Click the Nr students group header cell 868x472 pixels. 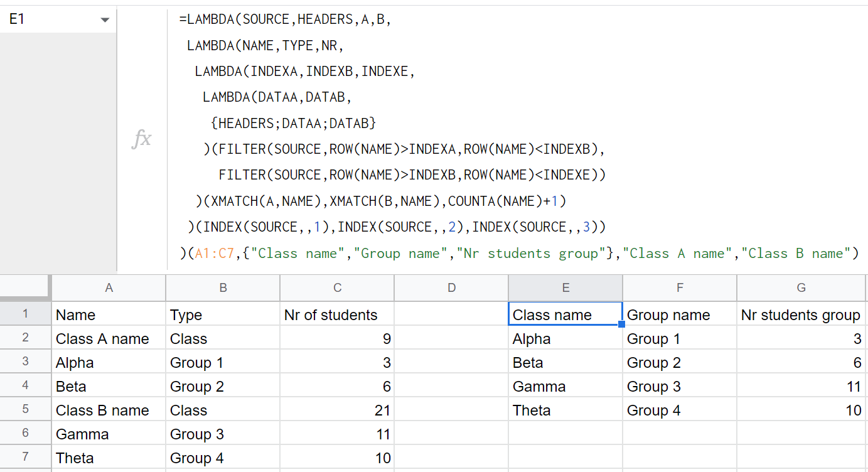801,314
